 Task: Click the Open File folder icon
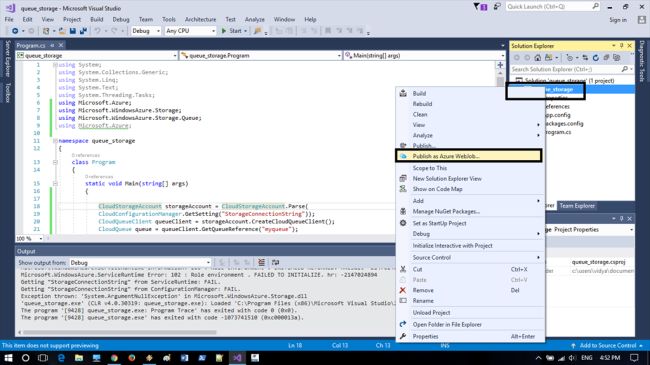(x=62, y=31)
